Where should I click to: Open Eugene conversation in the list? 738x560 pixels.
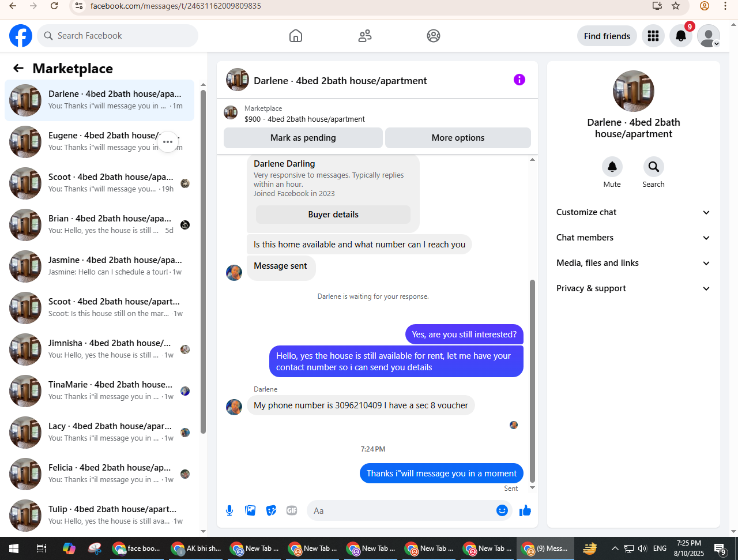tap(99, 142)
